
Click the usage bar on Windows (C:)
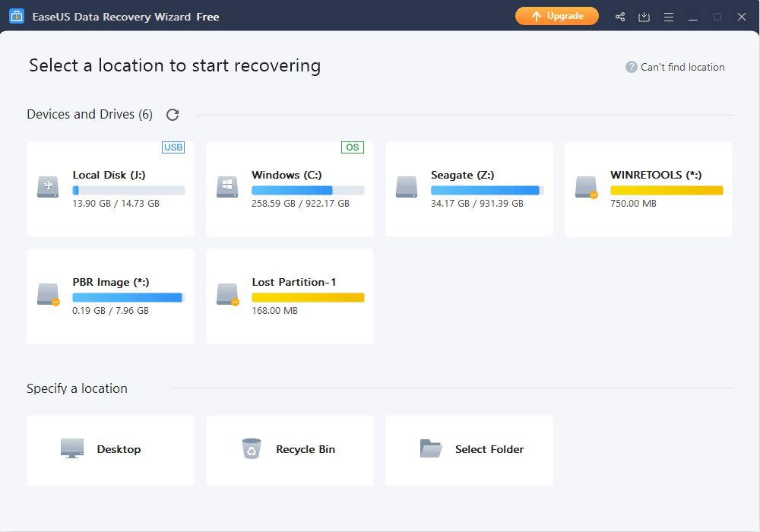tap(308, 188)
